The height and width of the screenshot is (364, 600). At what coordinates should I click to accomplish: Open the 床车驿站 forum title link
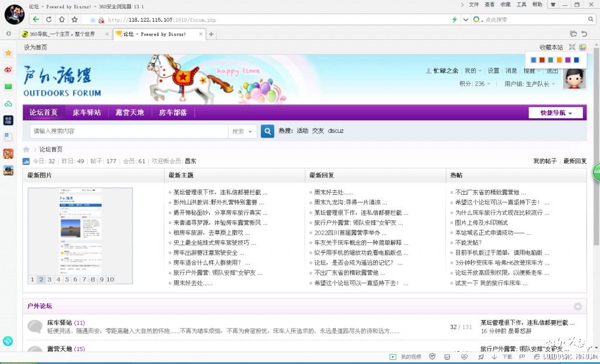[x=59, y=322]
